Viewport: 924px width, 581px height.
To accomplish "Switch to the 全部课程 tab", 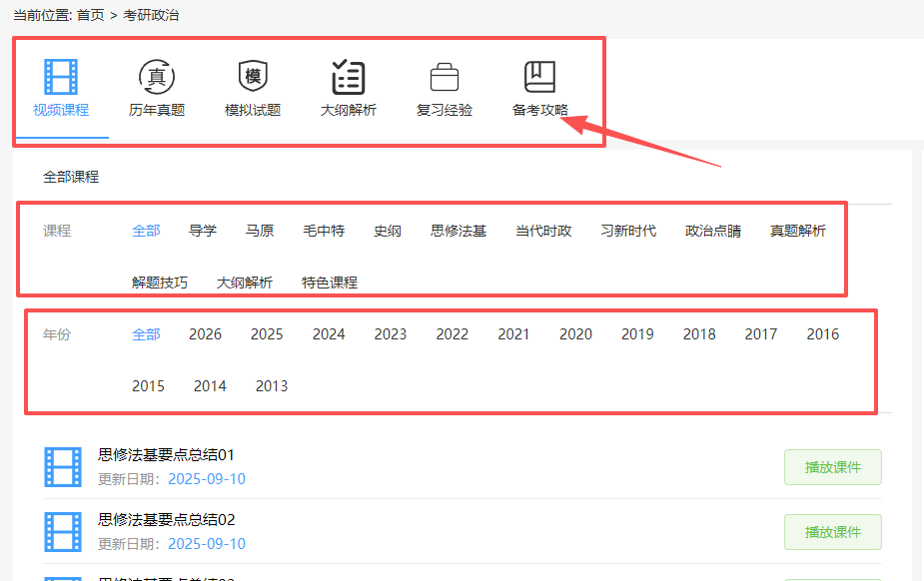I will click(71, 177).
